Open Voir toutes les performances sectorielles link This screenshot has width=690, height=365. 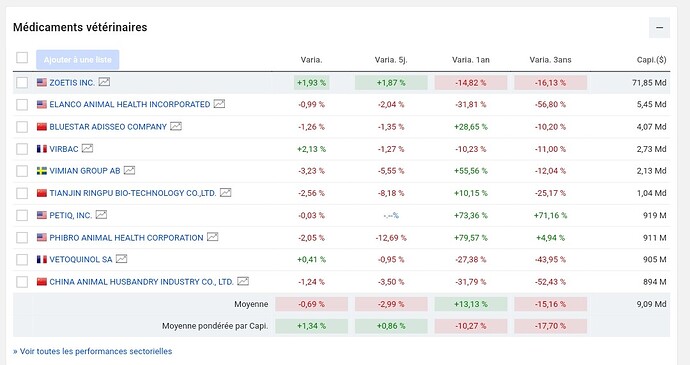92,351
